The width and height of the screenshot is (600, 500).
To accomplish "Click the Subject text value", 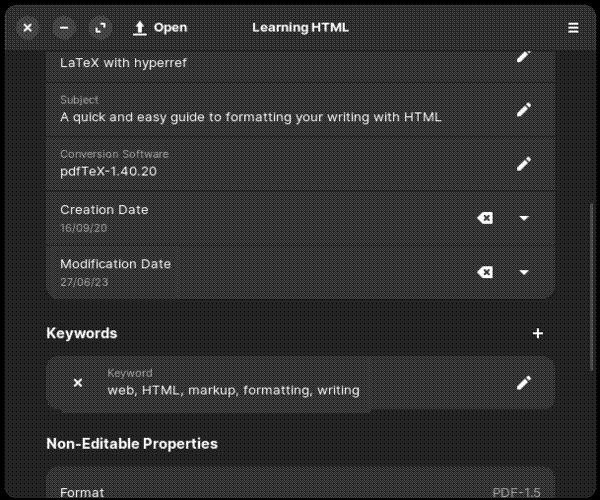I will (x=251, y=117).
